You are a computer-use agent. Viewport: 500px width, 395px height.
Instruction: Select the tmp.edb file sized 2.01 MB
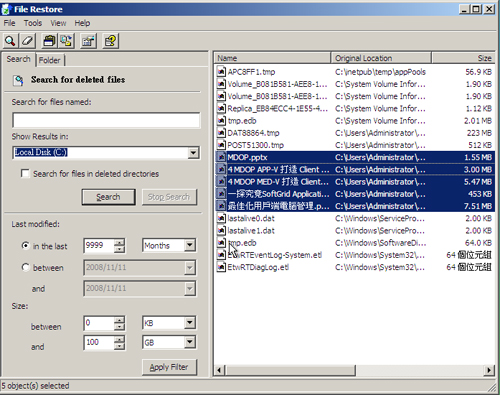pos(355,121)
